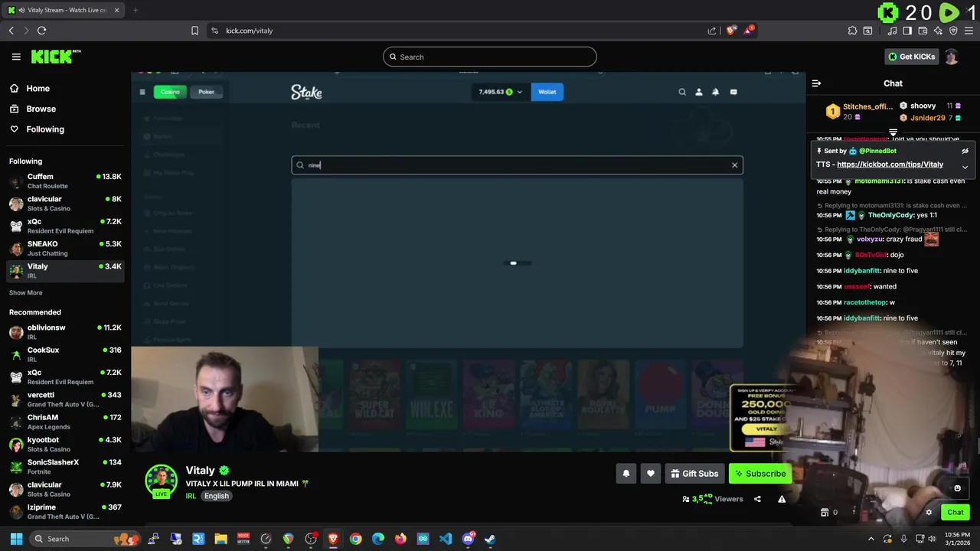980x551 pixels.
Task: Open the Windows Start menu
Action: pyautogui.click(x=16, y=539)
